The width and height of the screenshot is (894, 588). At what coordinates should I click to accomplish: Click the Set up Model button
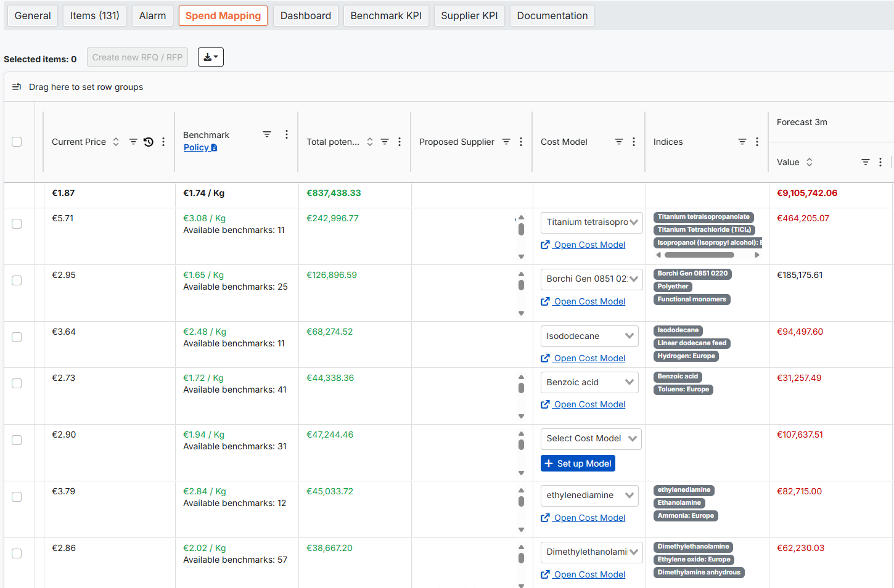(578, 463)
